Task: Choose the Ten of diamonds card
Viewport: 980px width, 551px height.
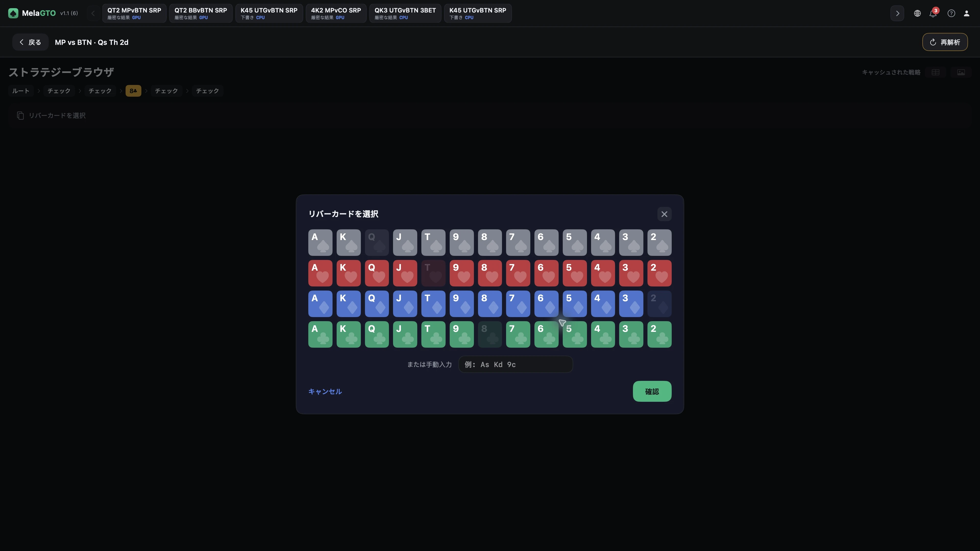Action: point(433,304)
